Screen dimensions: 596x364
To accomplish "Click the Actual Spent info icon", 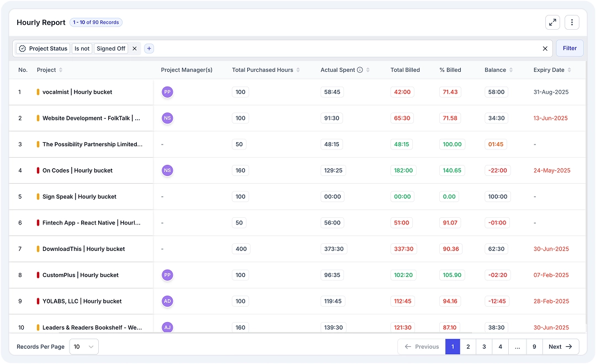I will pyautogui.click(x=360, y=70).
